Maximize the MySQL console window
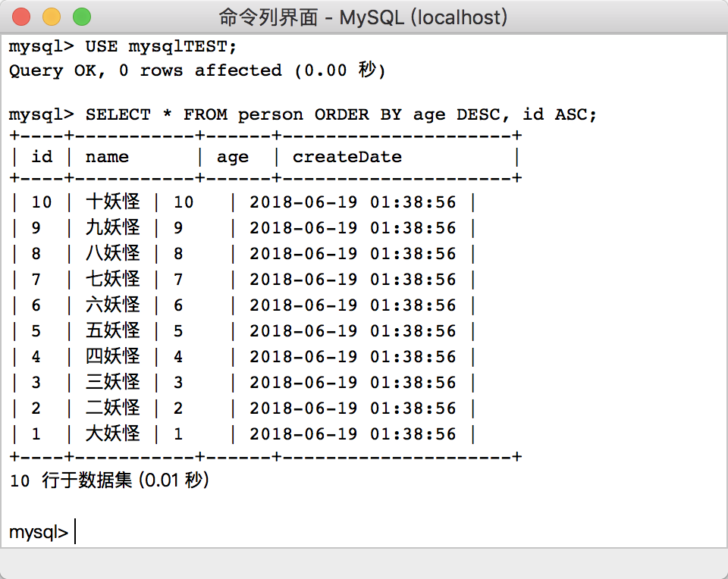The image size is (728, 579). pyautogui.click(x=81, y=17)
